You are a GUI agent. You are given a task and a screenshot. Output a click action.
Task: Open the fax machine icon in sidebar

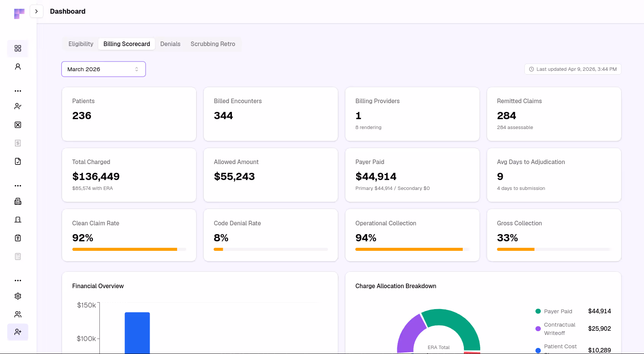point(18,201)
